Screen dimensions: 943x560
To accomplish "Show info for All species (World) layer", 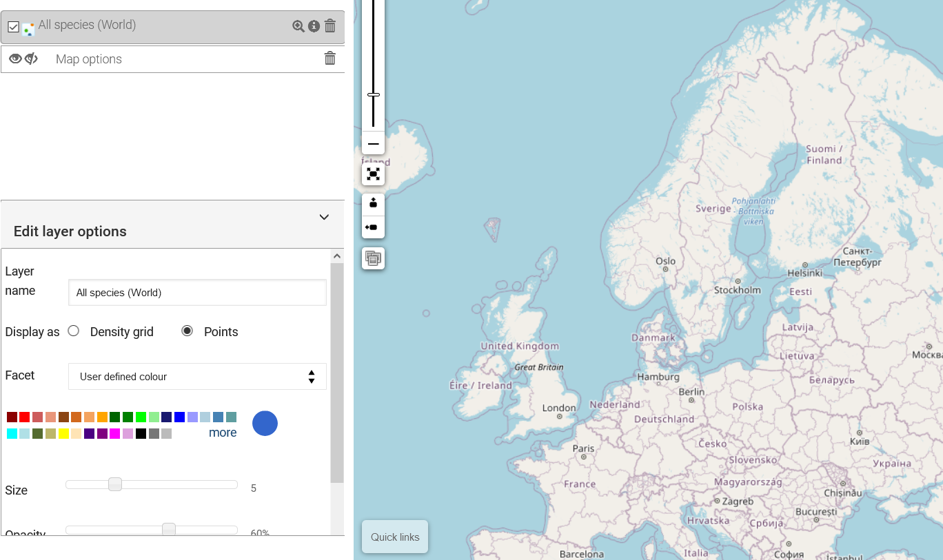I will 314,26.
